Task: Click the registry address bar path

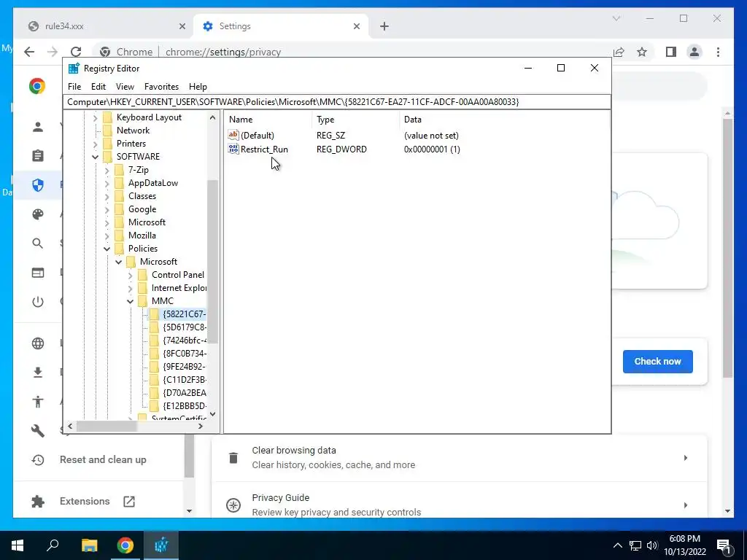Action: pyautogui.click(x=336, y=102)
